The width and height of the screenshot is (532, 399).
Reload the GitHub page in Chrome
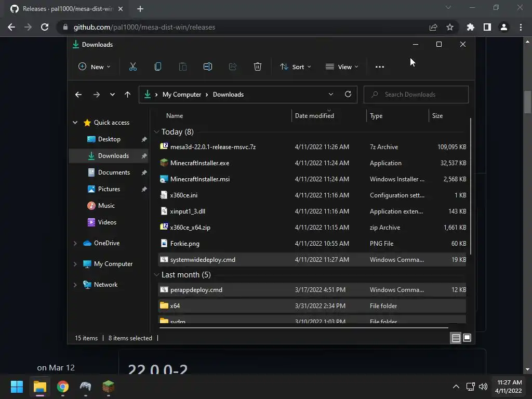click(45, 27)
